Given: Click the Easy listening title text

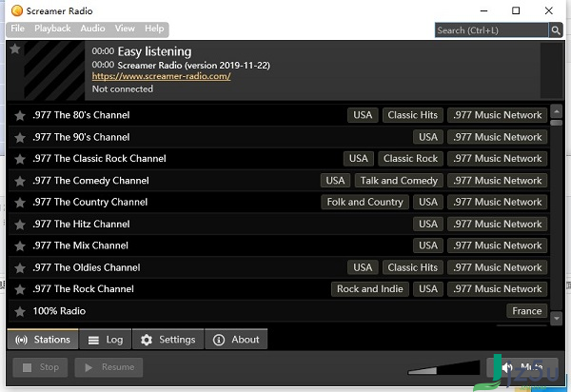Looking at the screenshot, I should (x=154, y=51).
